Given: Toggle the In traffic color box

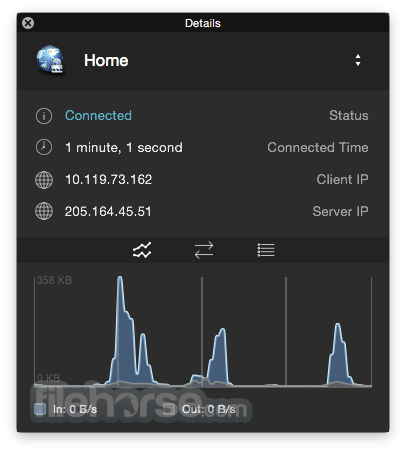Looking at the screenshot, I should click(x=40, y=409).
